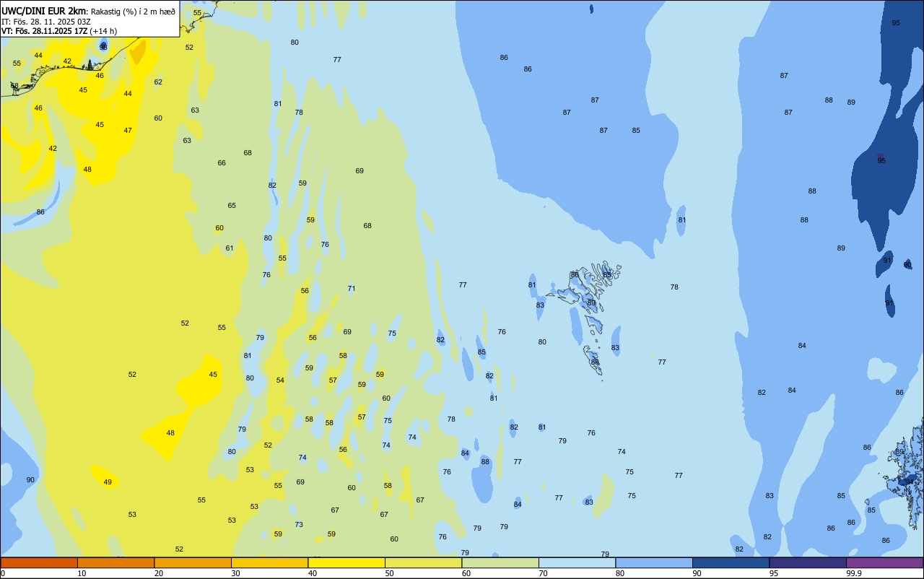Click the map value '61'
This screenshot has height=579, width=924.
[x=230, y=248]
